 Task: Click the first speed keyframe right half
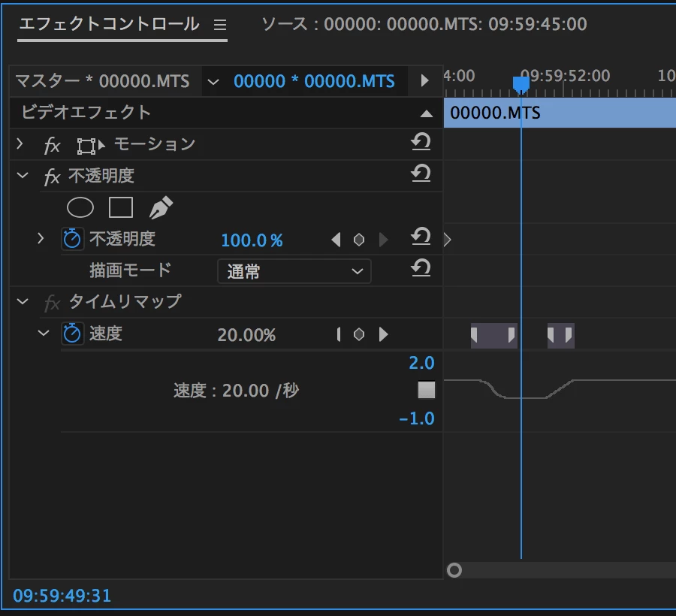point(512,335)
